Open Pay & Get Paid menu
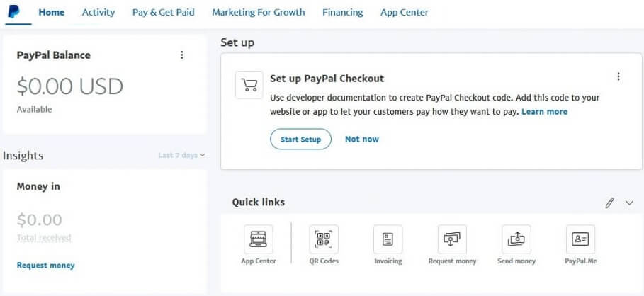The image size is (644, 296). pyautogui.click(x=164, y=12)
